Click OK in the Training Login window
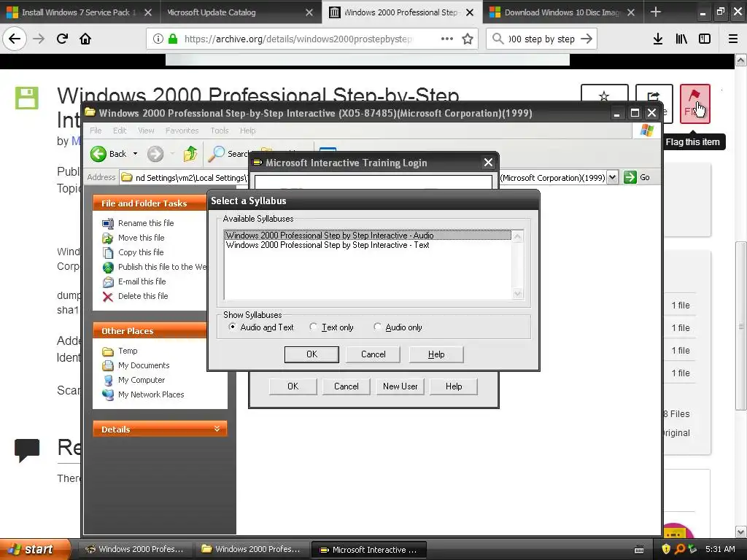 [293, 386]
